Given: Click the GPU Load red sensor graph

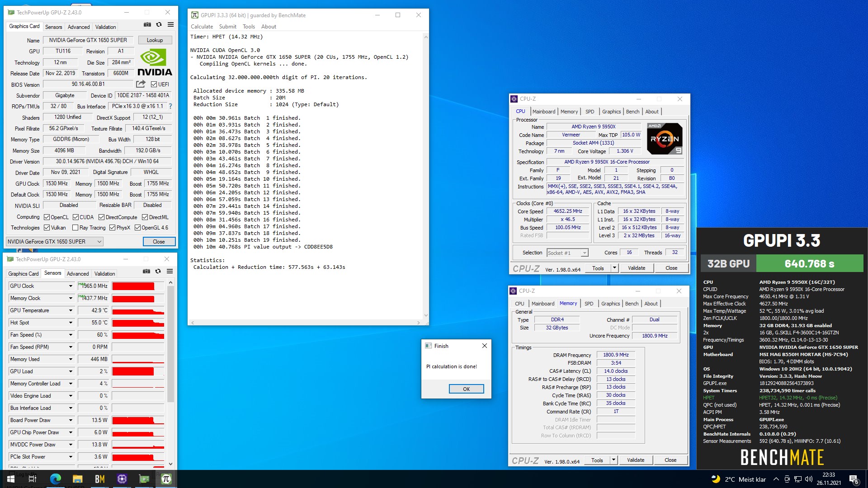Looking at the screenshot, I should (x=138, y=371).
